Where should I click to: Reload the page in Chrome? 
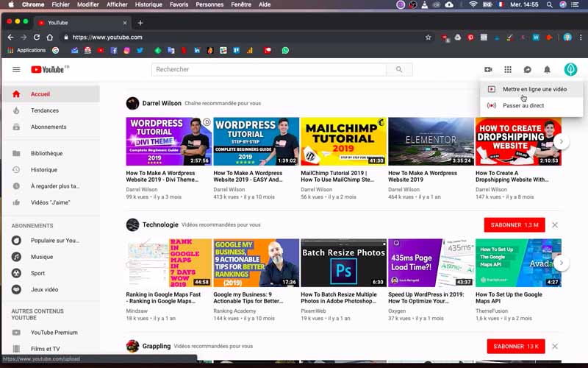(37, 38)
